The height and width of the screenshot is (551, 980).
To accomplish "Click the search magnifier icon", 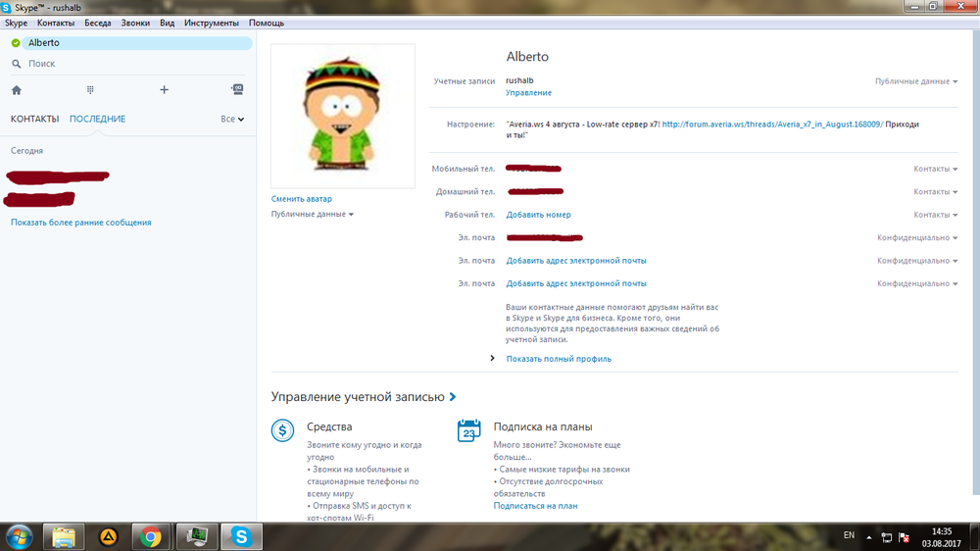I will 17,64.
